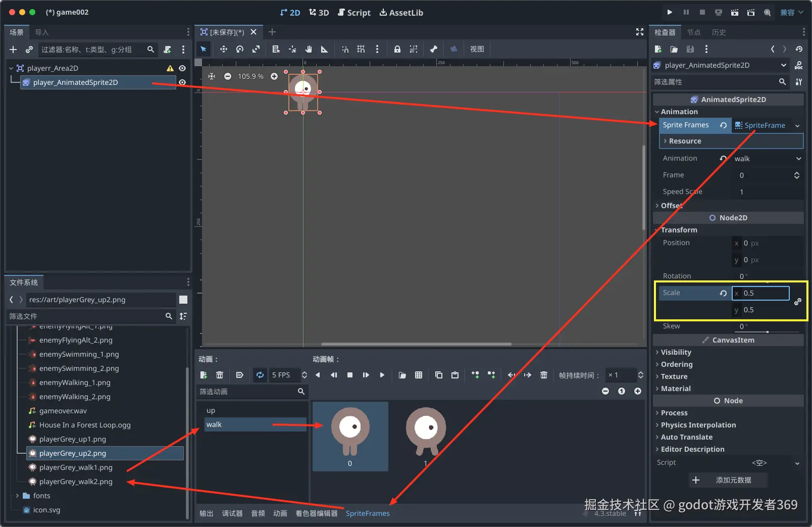The height and width of the screenshot is (527, 812).
Task: Delete the animation with the trash icon
Action: tap(220, 375)
